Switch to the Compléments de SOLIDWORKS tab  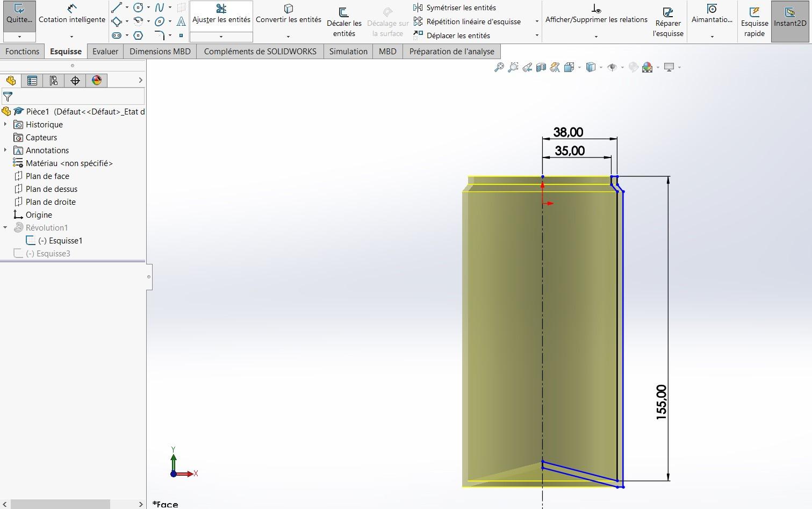pyautogui.click(x=260, y=52)
